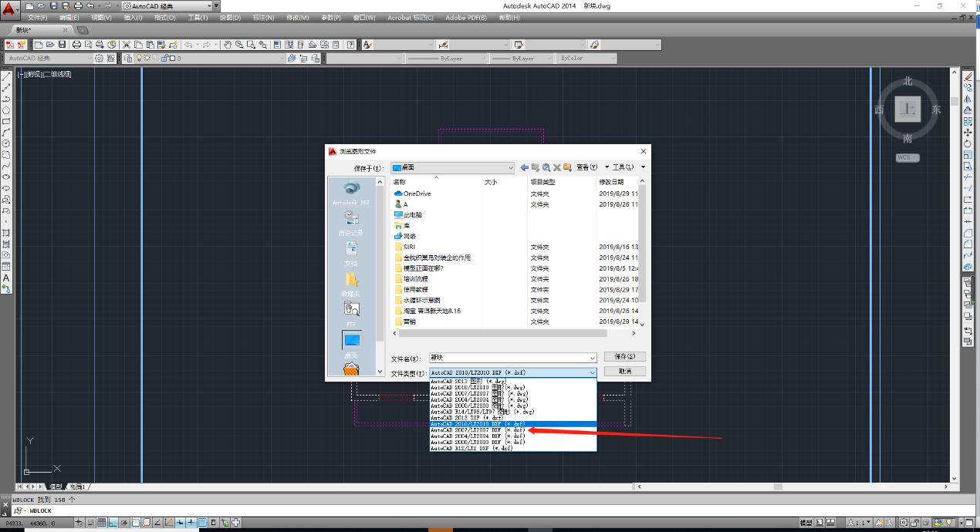The image size is (980, 532).
Task: Open the 视图(V) menu
Action: (101, 17)
